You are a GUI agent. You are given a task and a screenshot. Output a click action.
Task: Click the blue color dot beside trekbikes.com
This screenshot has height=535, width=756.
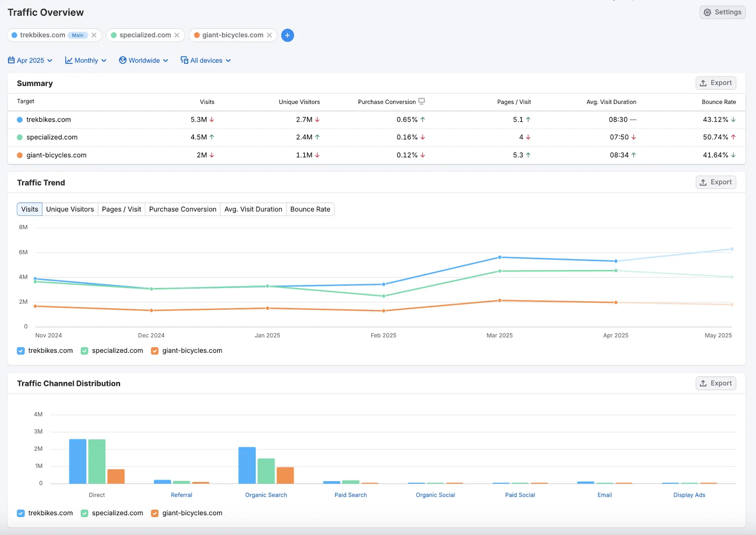pos(19,119)
